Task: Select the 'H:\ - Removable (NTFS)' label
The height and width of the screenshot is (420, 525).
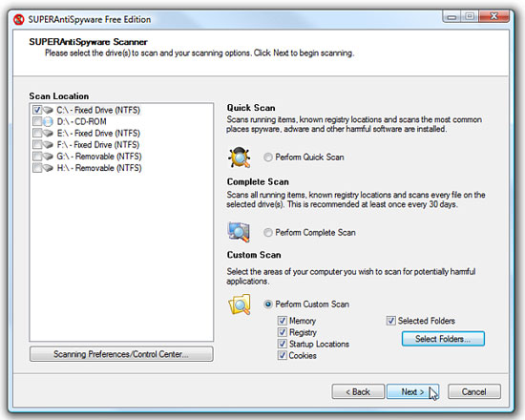Action: [x=99, y=168]
